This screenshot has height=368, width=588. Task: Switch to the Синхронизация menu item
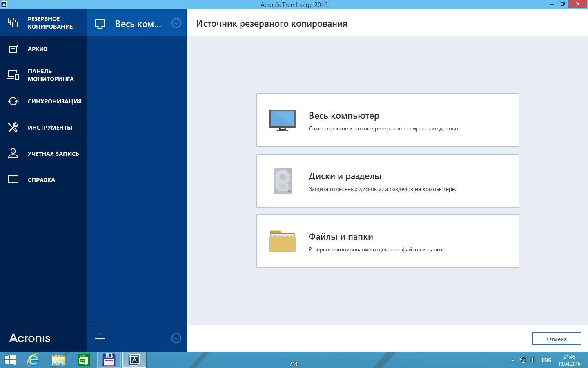point(43,101)
